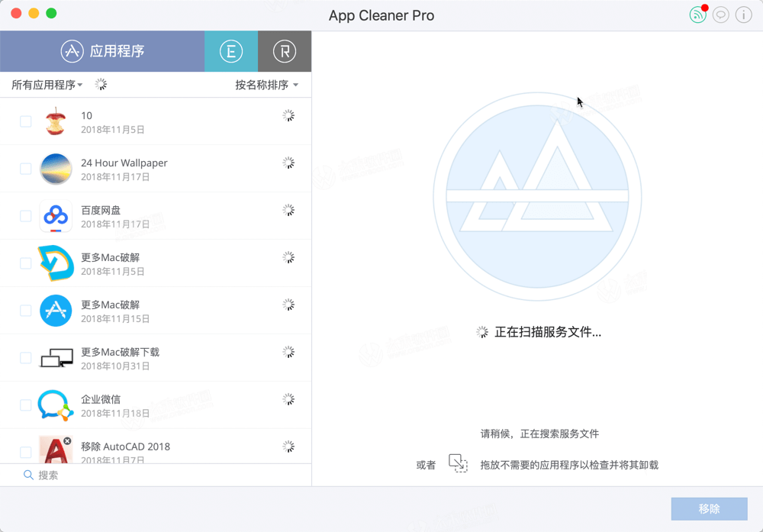Tick checkbox of 更多Mac破解 dated 2018年11月5日
763x532 pixels.
(25, 263)
